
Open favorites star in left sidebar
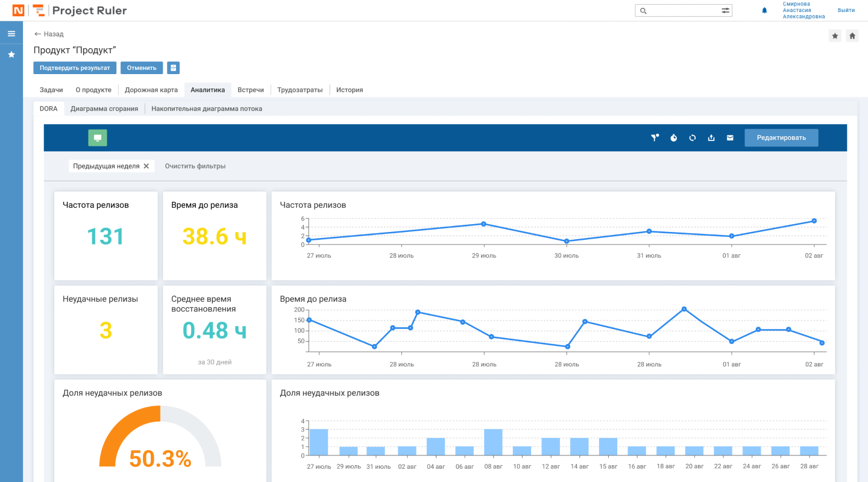point(11,55)
